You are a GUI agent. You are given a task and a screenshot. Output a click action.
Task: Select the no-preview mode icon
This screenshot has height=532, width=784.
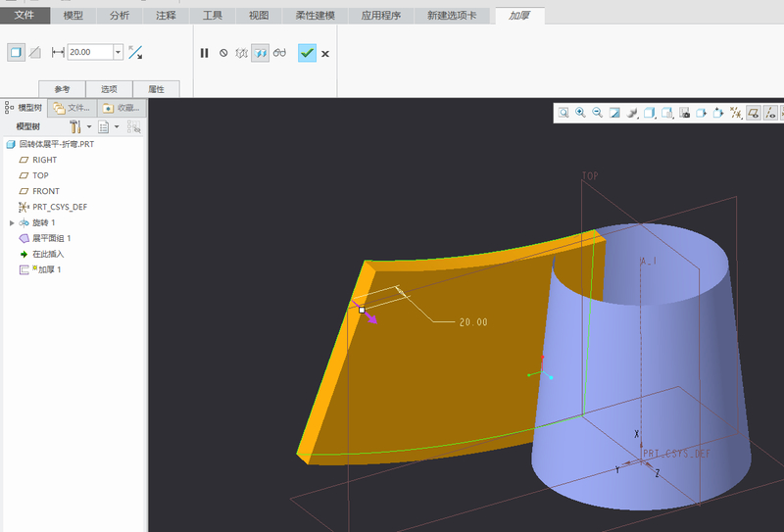[223, 53]
